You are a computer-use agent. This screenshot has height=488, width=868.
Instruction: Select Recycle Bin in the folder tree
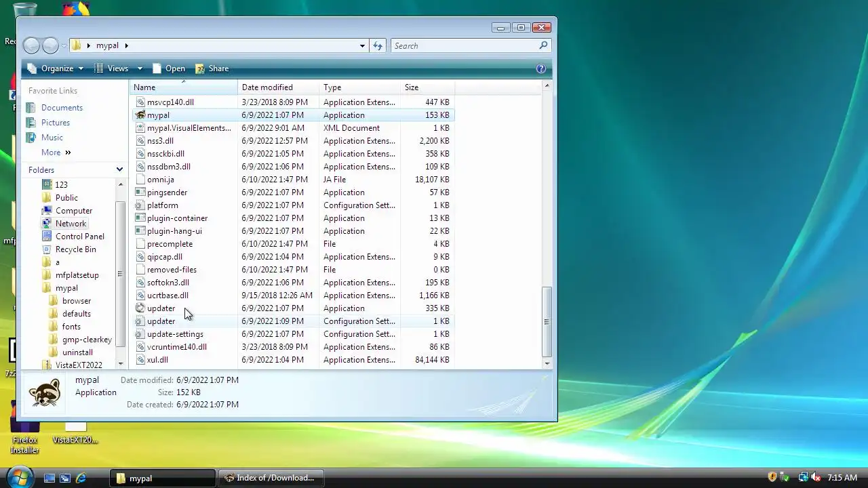point(75,249)
